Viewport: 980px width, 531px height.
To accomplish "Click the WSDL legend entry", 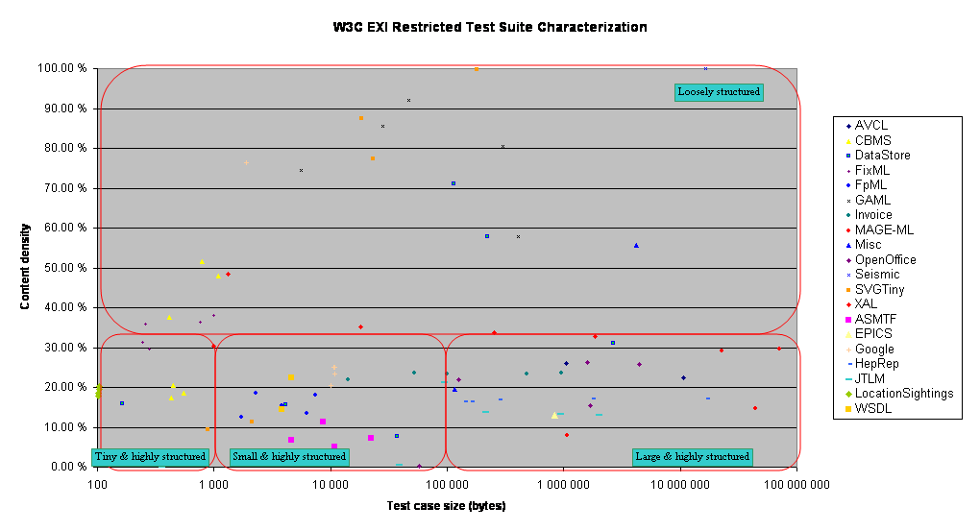I will click(x=873, y=409).
